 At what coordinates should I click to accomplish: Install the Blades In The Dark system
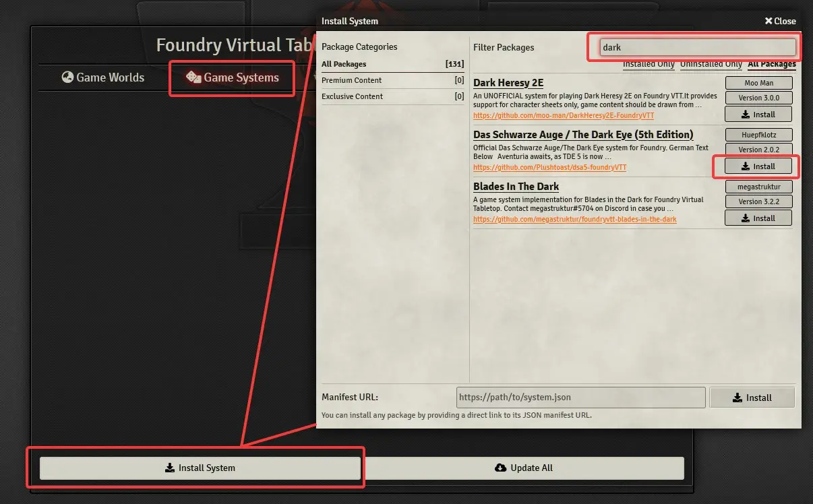coord(758,218)
